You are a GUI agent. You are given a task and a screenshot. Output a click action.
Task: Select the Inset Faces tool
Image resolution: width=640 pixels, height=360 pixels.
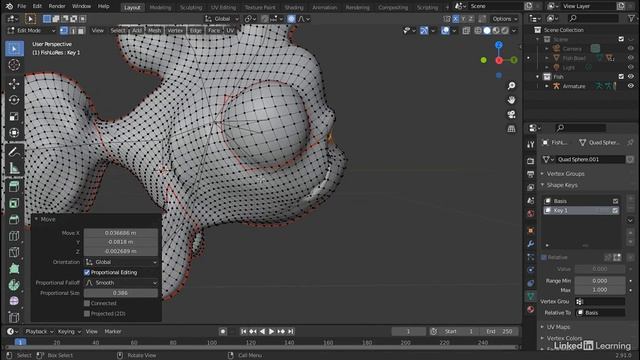click(14, 203)
